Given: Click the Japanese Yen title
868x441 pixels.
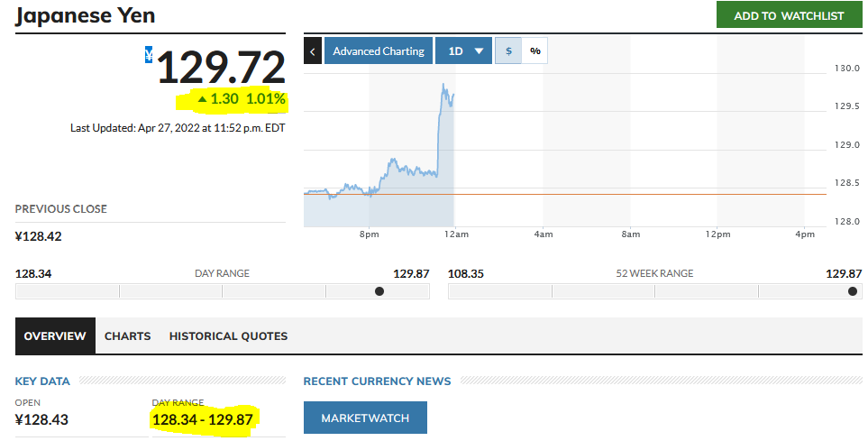Looking at the screenshot, I should [x=86, y=15].
